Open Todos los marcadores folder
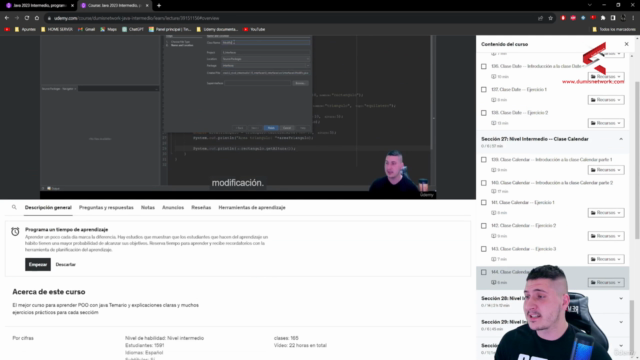 coord(614,29)
